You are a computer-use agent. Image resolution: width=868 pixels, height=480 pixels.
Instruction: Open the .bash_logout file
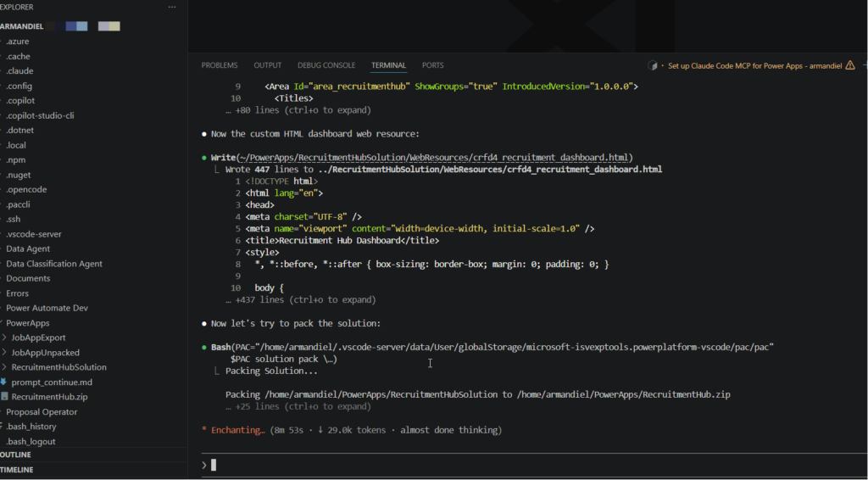click(x=31, y=441)
